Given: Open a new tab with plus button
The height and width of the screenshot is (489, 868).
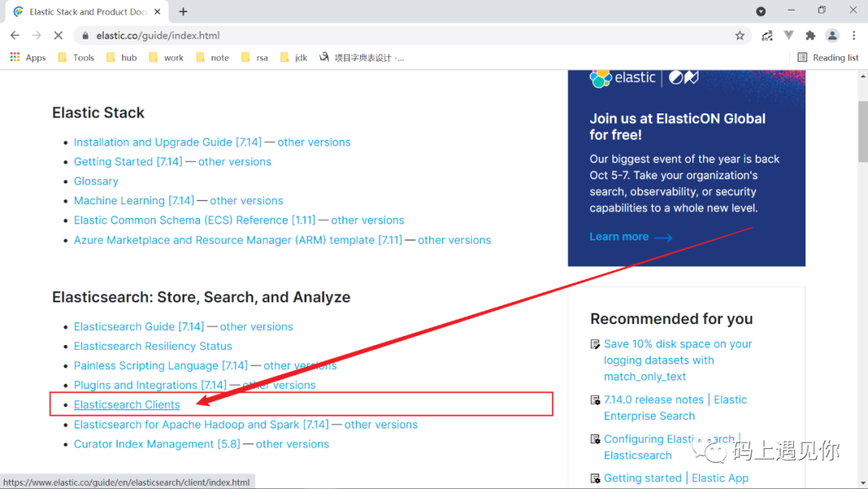Looking at the screenshot, I should point(183,11).
